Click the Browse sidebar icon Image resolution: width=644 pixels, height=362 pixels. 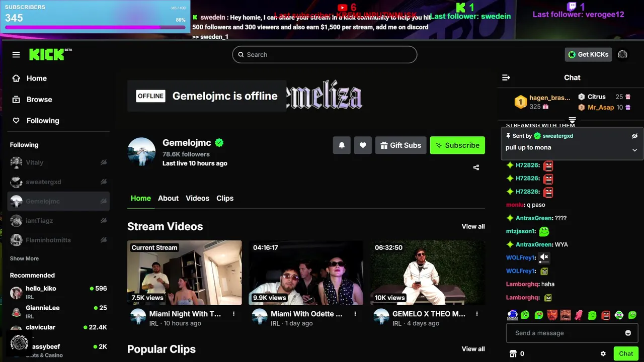pyautogui.click(x=16, y=100)
